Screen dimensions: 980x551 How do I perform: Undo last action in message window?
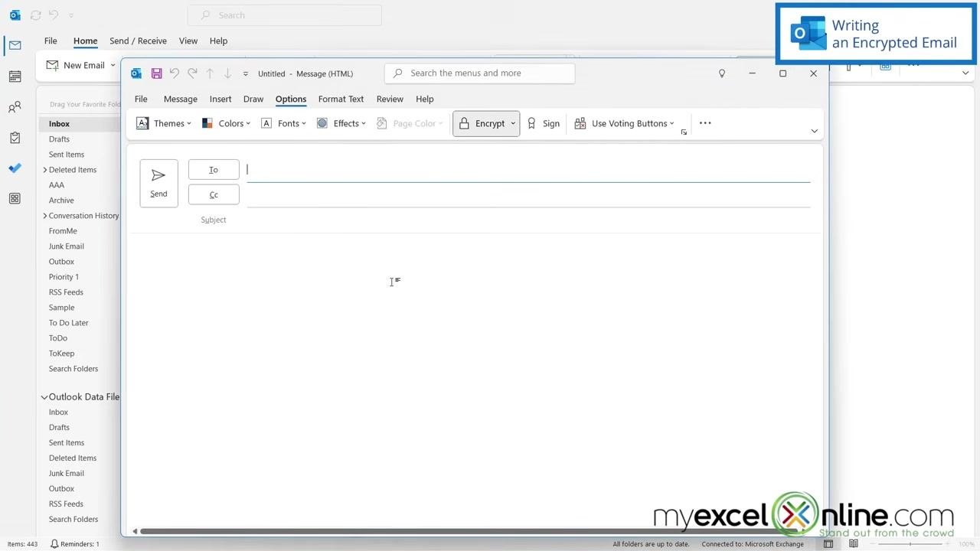point(175,73)
